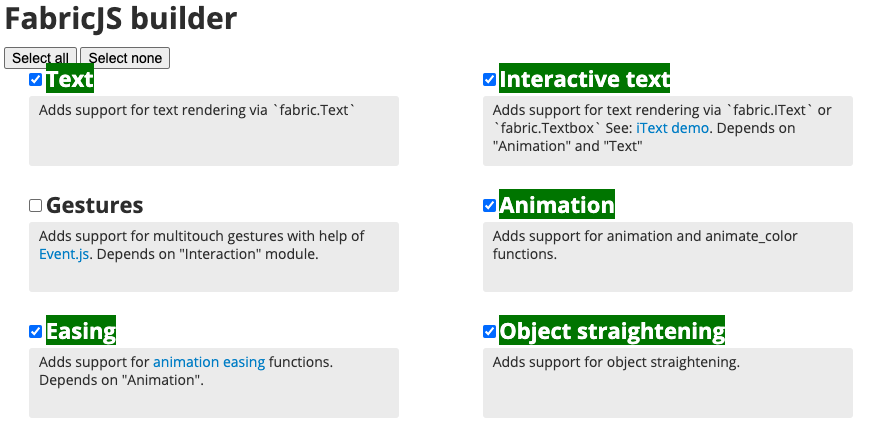Click the Select all button
The height and width of the screenshot is (429, 881).
pos(41,58)
